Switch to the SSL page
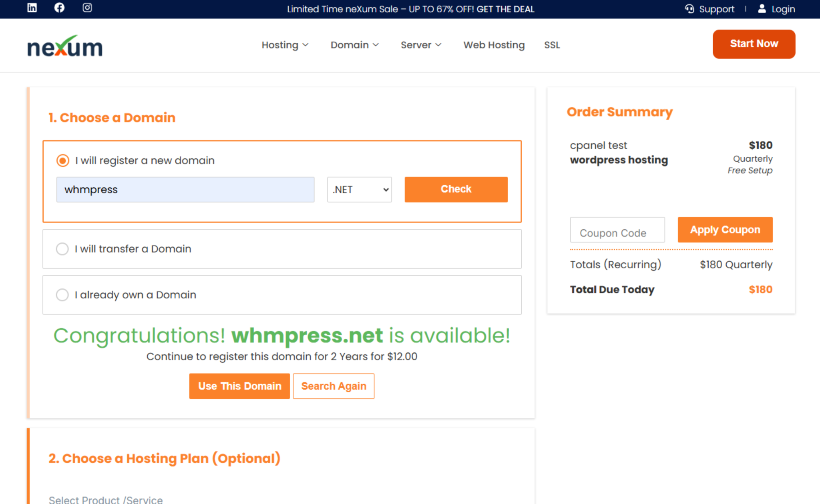The image size is (820, 504). pos(552,45)
